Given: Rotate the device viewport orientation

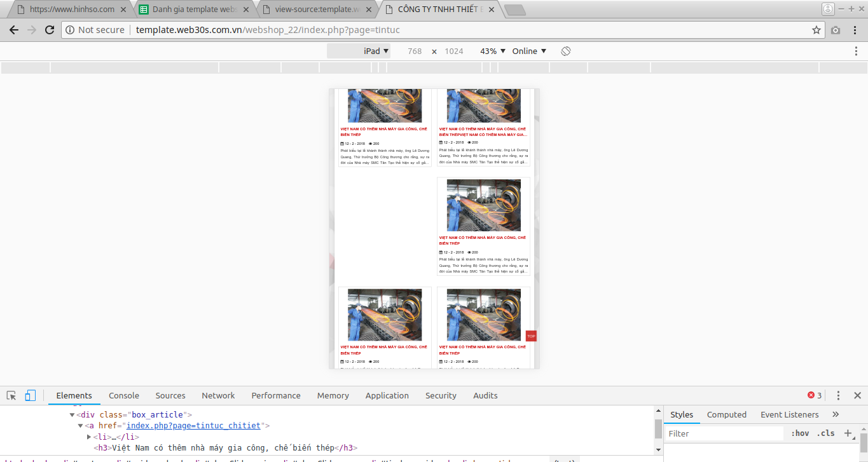Looking at the screenshot, I should click(566, 51).
